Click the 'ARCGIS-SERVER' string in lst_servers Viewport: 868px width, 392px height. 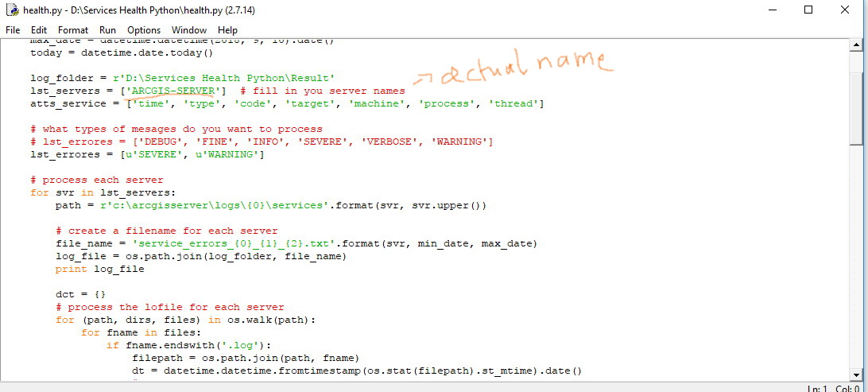[x=174, y=91]
